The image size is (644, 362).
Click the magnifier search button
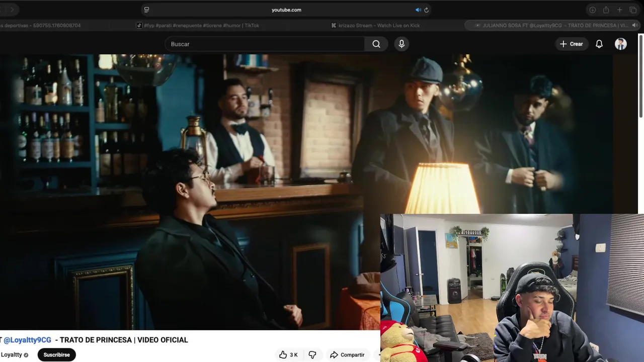[x=376, y=44]
